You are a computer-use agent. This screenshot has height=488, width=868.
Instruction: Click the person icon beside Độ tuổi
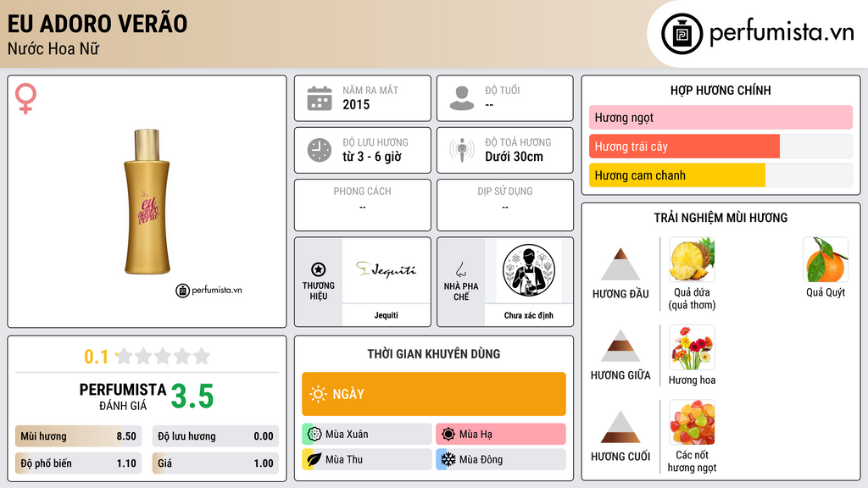coord(462,98)
